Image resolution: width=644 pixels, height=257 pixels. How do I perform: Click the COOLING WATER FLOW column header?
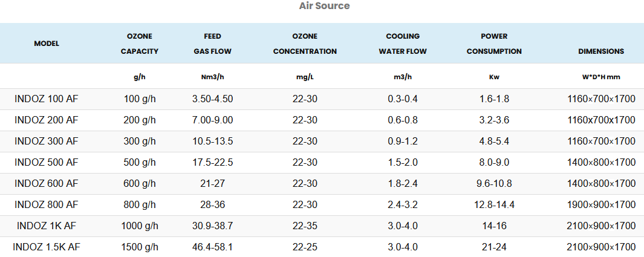point(403,44)
